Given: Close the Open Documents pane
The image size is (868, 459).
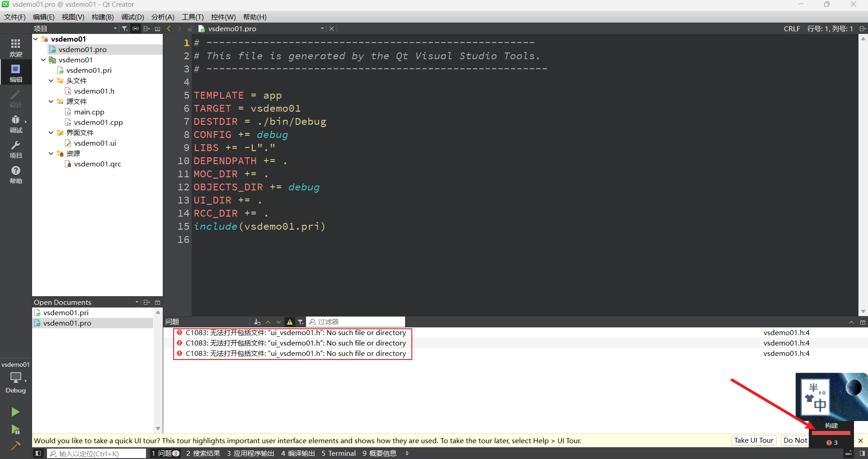Looking at the screenshot, I should click(x=157, y=302).
